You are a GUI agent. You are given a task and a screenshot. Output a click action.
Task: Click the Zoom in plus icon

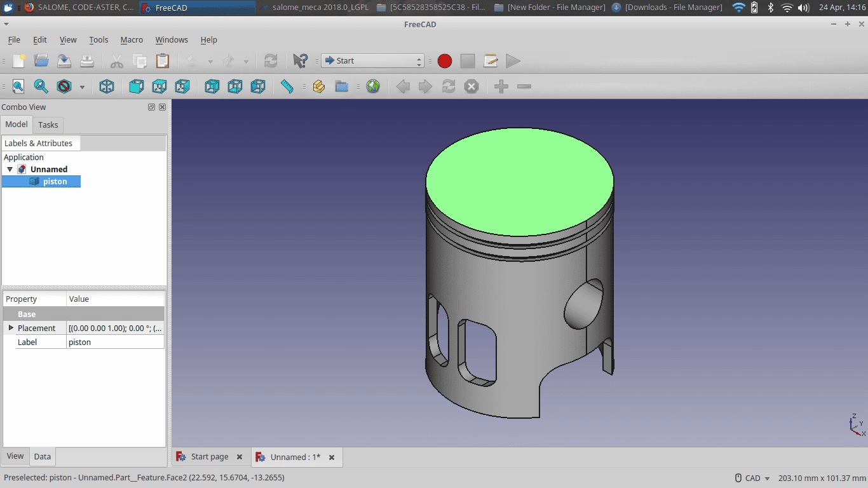[x=501, y=86]
